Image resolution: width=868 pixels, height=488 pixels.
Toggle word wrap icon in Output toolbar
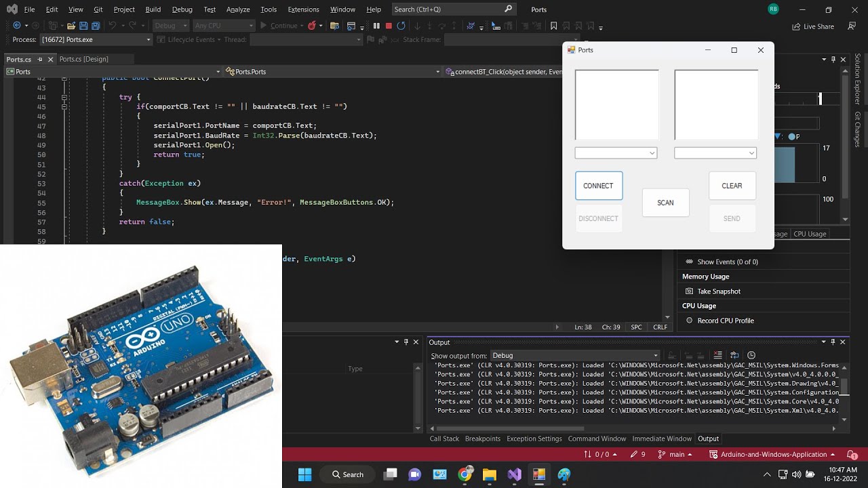coord(736,355)
